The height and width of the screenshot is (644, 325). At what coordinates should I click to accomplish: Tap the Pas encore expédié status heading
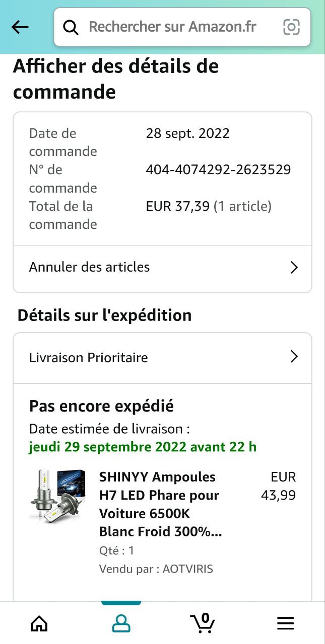coord(101,406)
